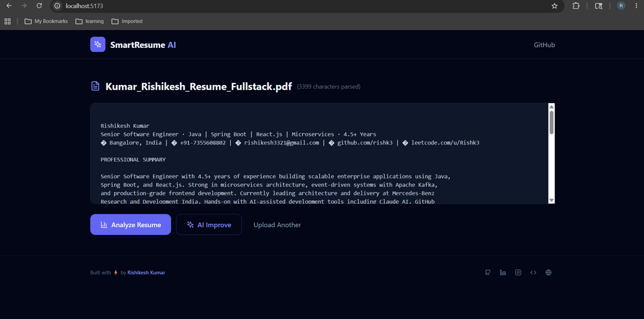
Task: Open the apps grid in bookmarks bar
Action: 8,21
